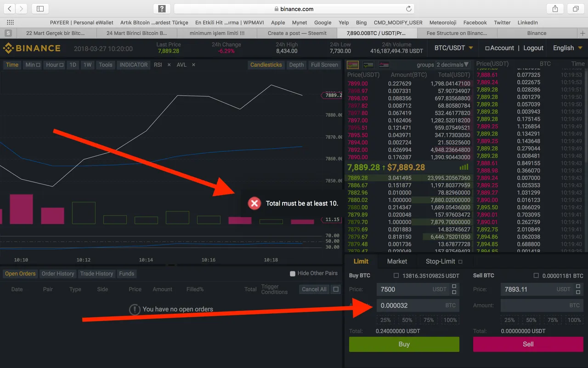Open the Funds tab
The image size is (588, 368).
[126, 274]
